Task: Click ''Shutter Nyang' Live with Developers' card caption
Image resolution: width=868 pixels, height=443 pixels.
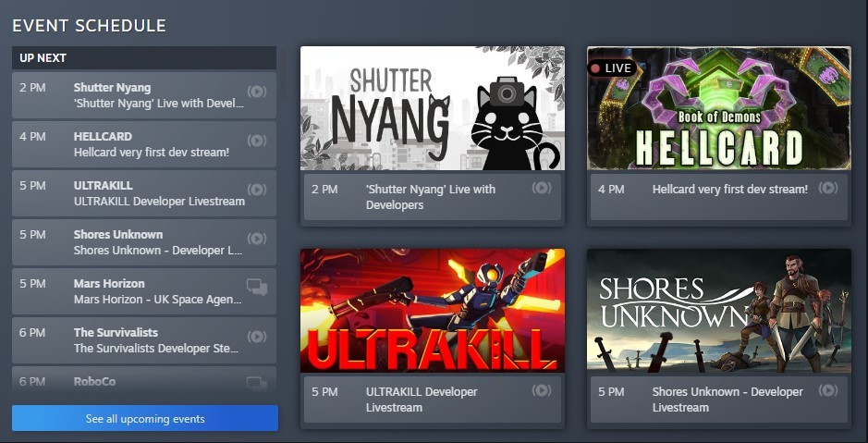Action: click(431, 197)
